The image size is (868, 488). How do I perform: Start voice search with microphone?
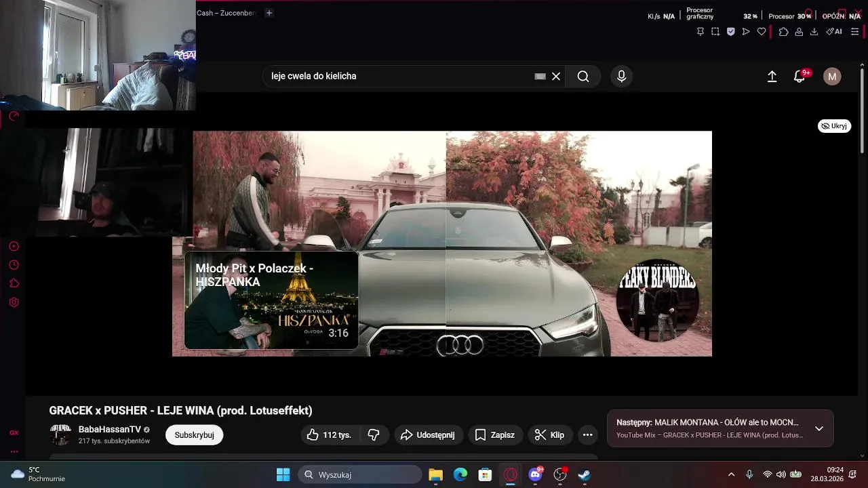coord(621,77)
